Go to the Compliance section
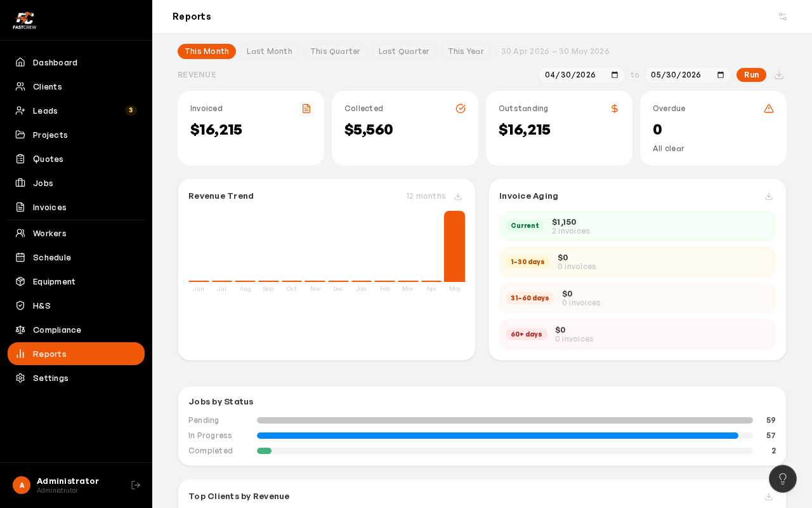 76,330
